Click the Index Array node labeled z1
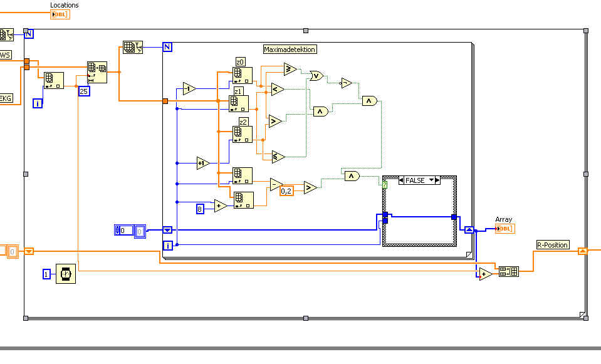The height and width of the screenshot is (364, 601). (238, 103)
